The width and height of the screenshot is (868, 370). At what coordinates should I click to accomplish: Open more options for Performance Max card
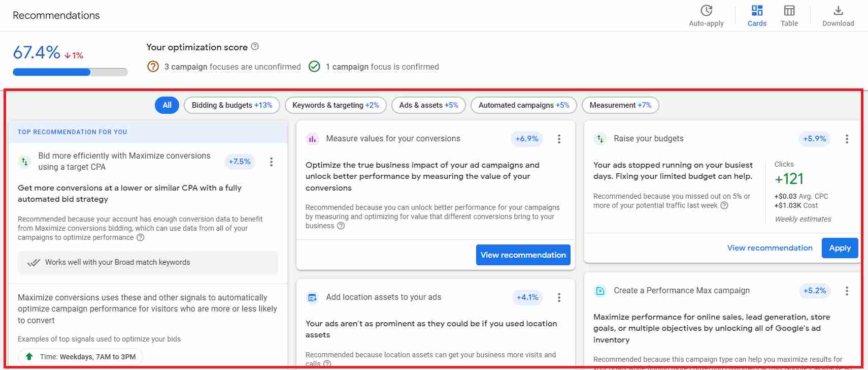click(847, 291)
